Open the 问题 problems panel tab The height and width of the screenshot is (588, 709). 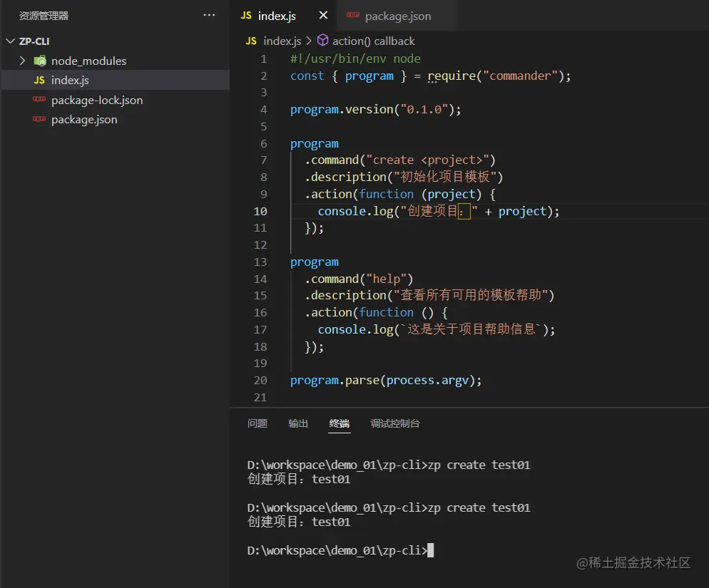pyautogui.click(x=257, y=423)
